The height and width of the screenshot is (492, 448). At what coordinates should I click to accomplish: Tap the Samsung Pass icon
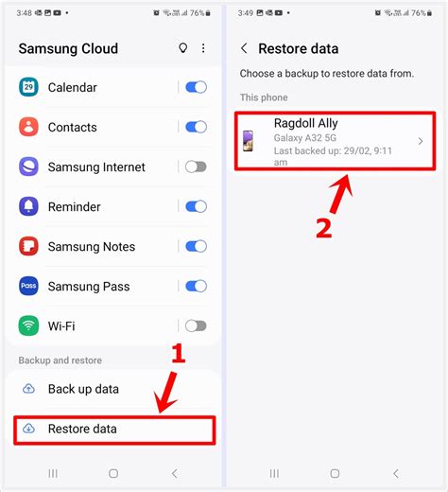tap(28, 286)
